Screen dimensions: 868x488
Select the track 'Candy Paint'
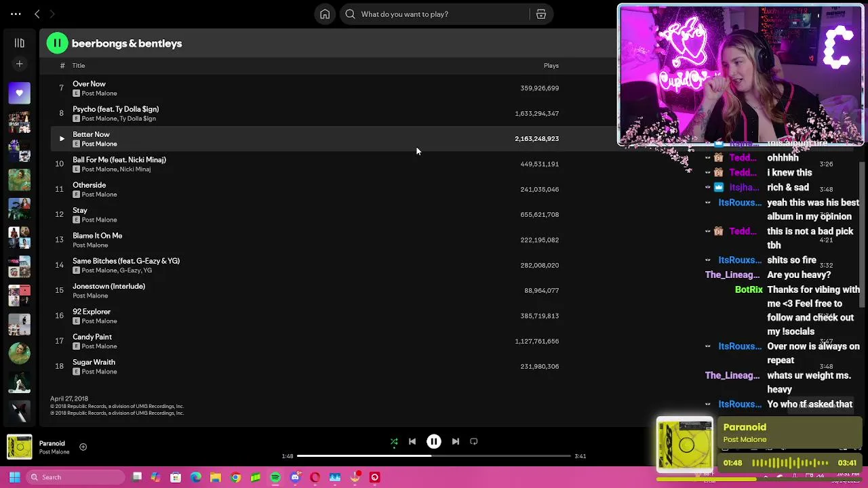pyautogui.click(x=92, y=337)
